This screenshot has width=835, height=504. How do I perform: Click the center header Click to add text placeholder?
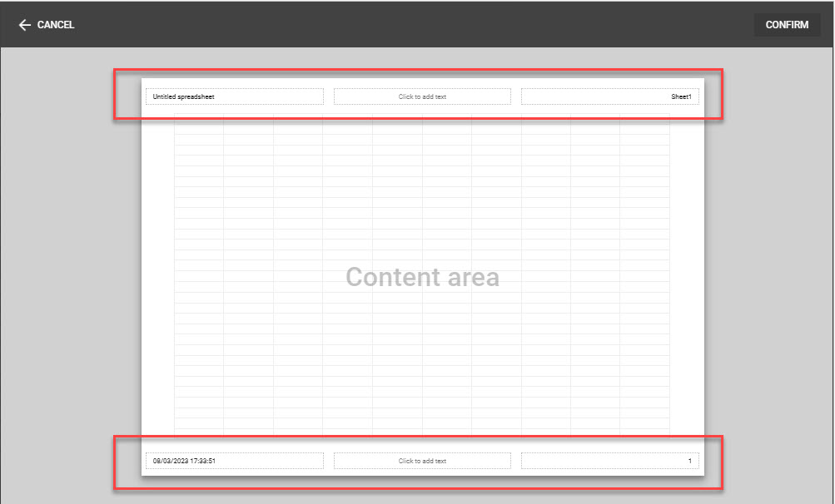[x=422, y=96]
